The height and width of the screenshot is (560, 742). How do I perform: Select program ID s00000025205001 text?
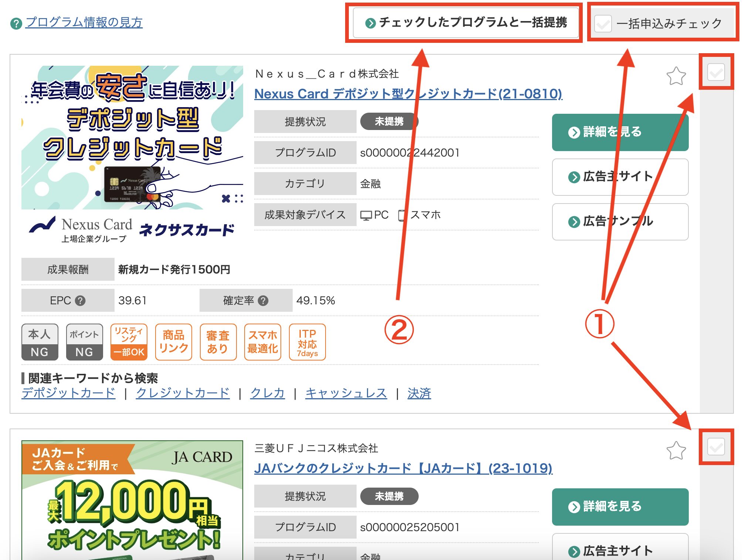(410, 527)
